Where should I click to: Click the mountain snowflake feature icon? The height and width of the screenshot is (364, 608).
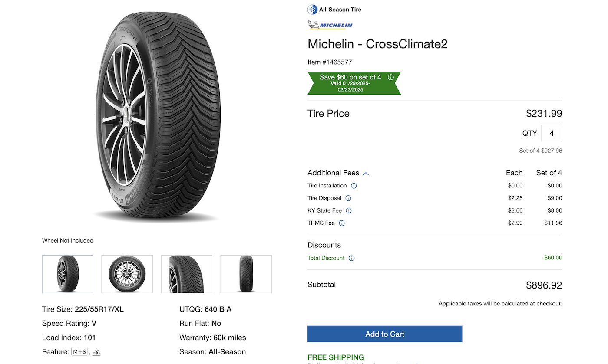[96, 352]
